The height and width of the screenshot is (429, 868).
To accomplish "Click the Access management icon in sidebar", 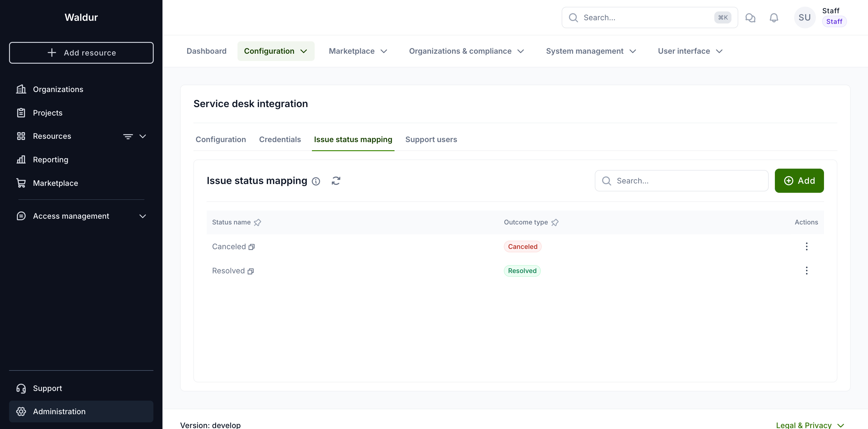I will (21, 216).
